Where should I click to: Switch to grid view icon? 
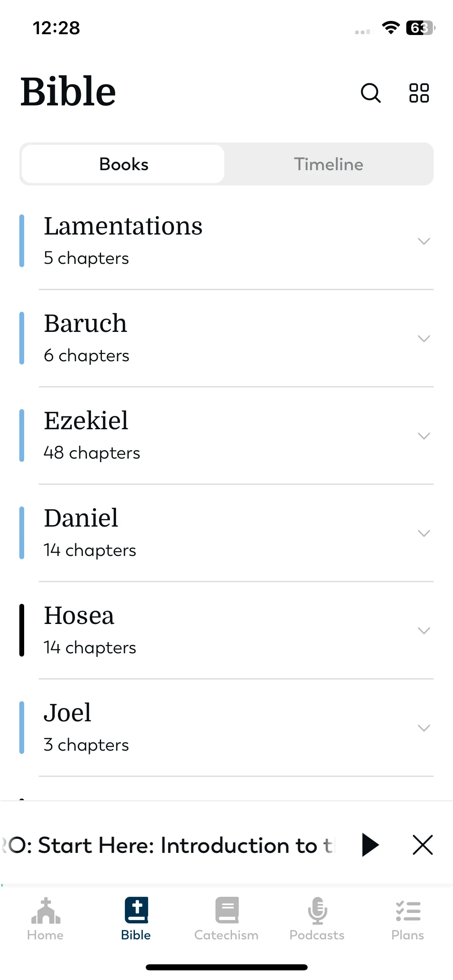[x=419, y=93]
